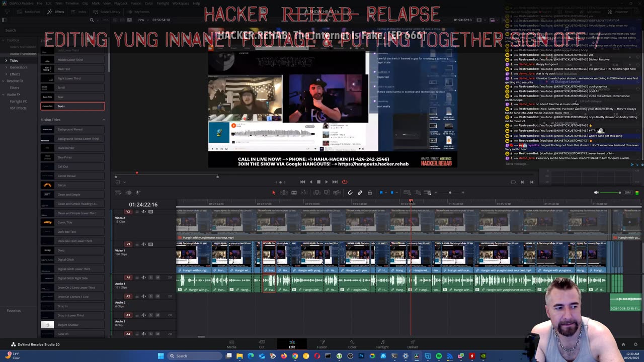Screen dimensions: 644x362
Task: Switch to the Deliver page
Action: (413, 344)
